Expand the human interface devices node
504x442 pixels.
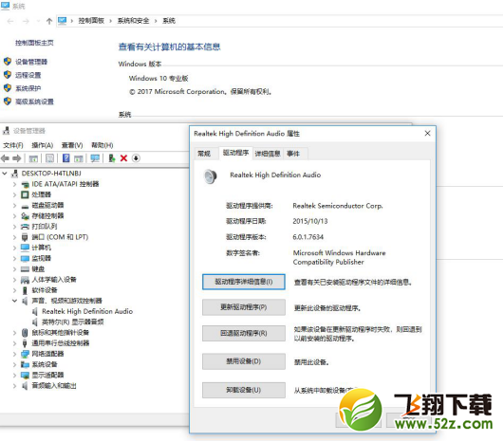pos(14,280)
